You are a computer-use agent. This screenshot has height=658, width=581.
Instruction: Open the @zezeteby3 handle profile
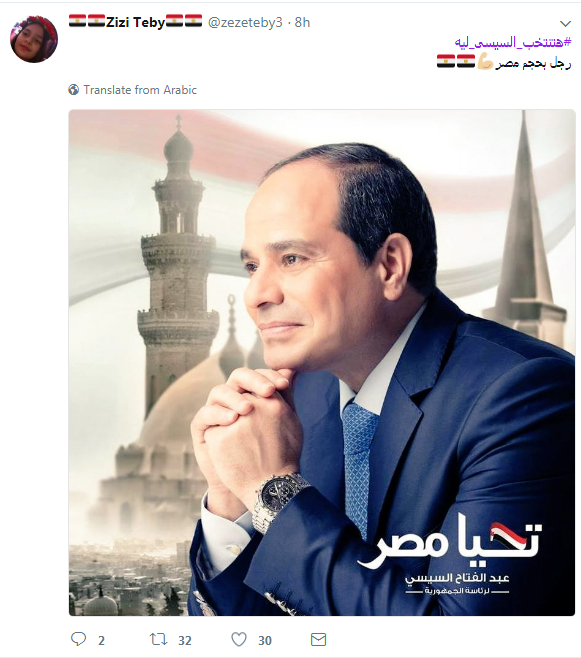coord(245,22)
